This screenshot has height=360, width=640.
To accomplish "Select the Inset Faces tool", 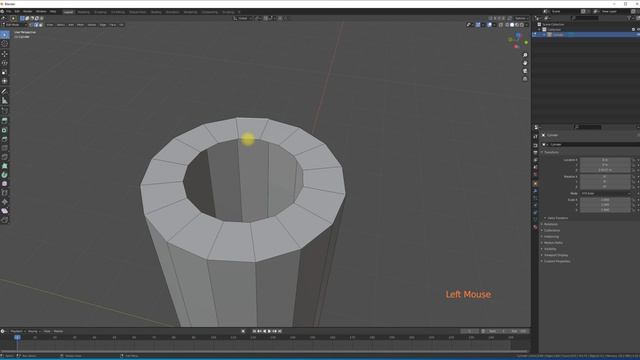I will click(4, 130).
